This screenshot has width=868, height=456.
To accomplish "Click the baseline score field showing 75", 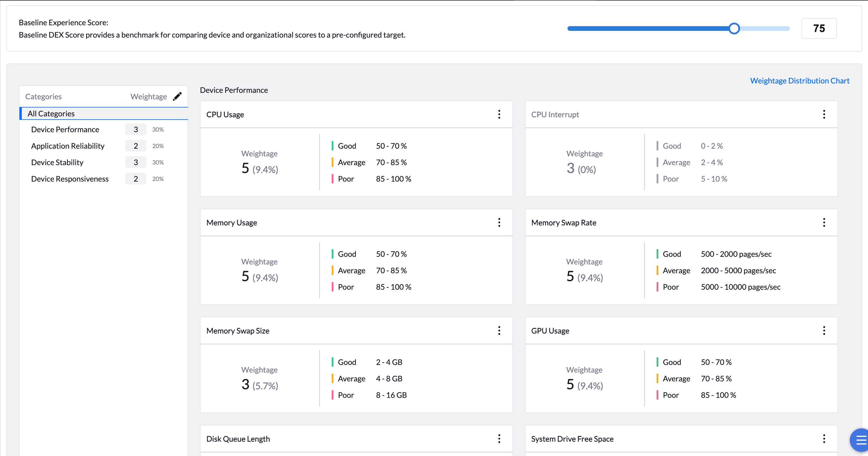I will tap(819, 28).
